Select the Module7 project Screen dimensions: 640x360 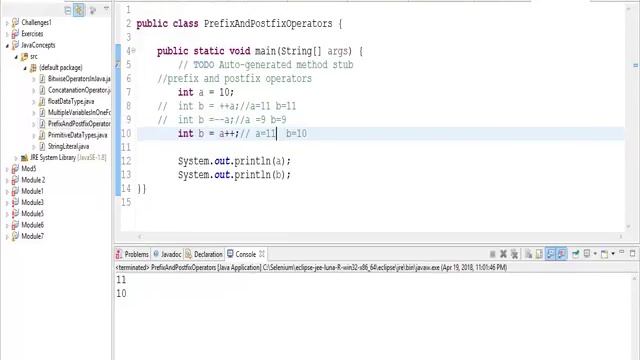[x=32, y=236]
